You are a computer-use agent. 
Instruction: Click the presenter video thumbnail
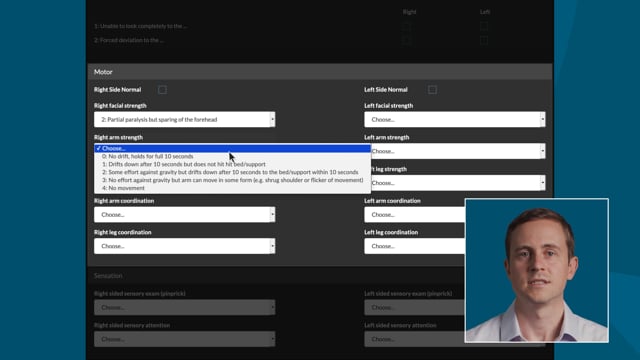coord(537,270)
